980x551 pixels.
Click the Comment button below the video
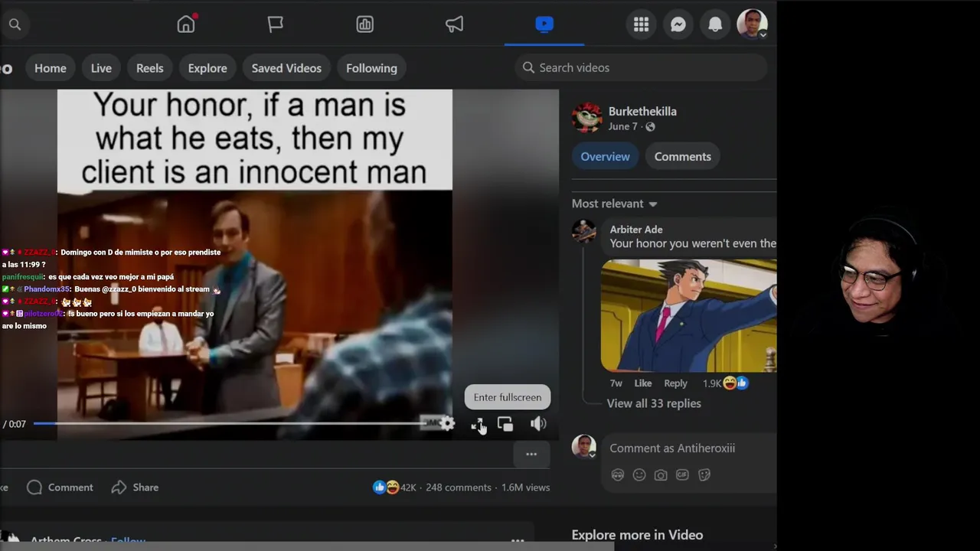[x=60, y=487]
